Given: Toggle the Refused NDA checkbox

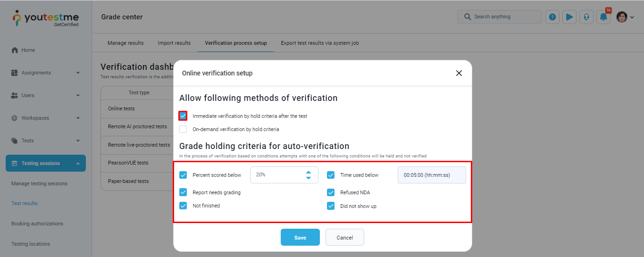Looking at the screenshot, I should point(331,192).
